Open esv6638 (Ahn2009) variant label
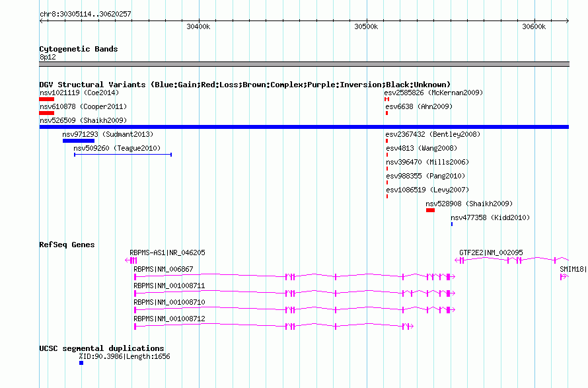 tap(419, 106)
